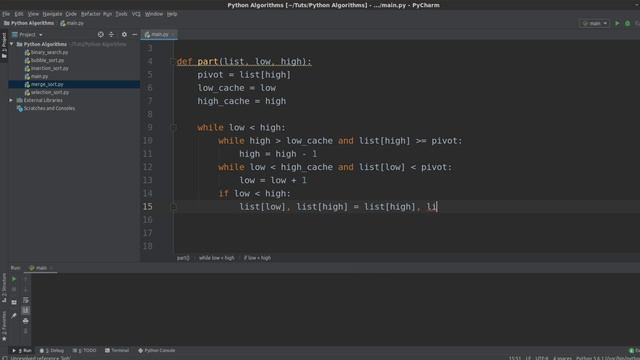640x360 pixels.
Task: Open Project panel settings gear
Action: [x=124, y=35]
